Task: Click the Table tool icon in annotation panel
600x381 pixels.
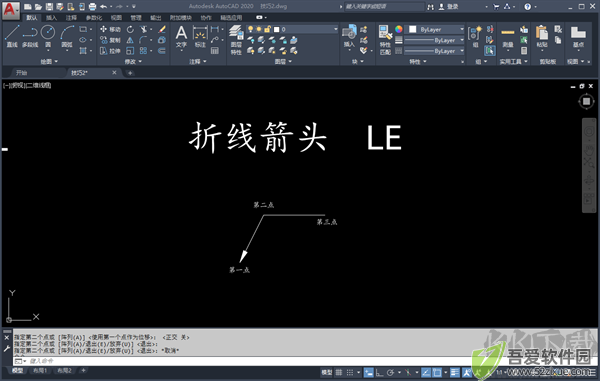Action: click(215, 50)
